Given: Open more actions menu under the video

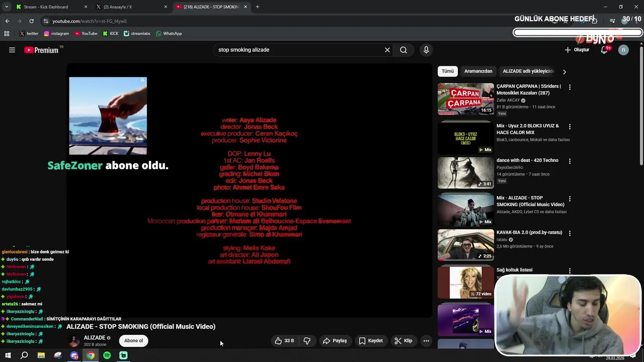Looking at the screenshot, I should pos(426,341).
